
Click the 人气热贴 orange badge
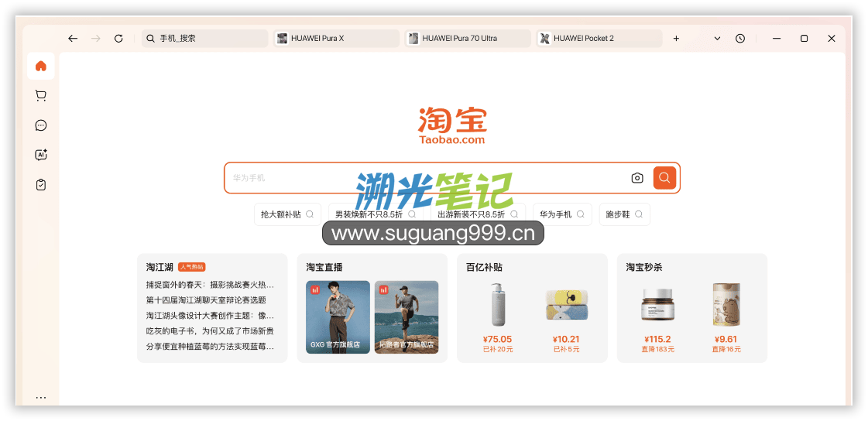191,267
